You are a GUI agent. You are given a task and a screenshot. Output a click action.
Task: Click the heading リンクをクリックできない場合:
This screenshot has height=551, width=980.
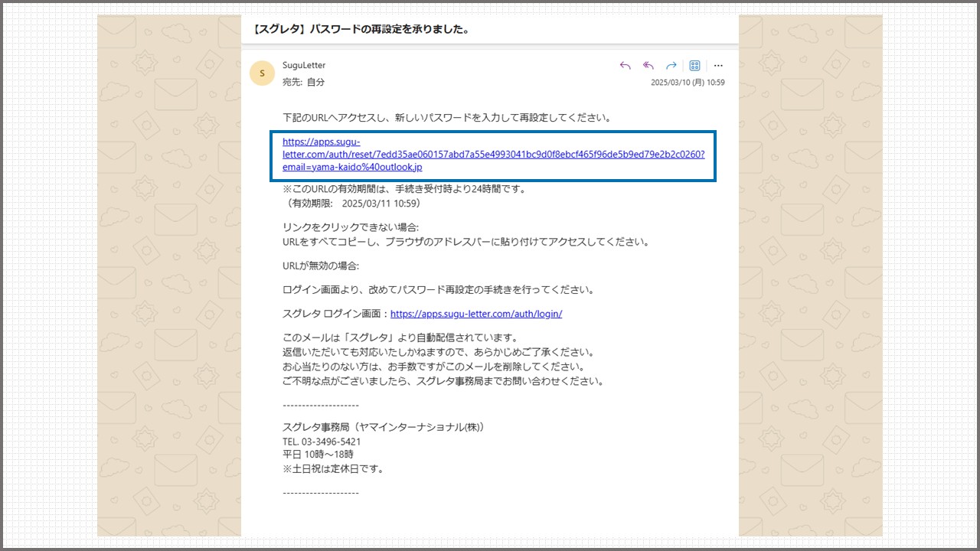(x=351, y=228)
